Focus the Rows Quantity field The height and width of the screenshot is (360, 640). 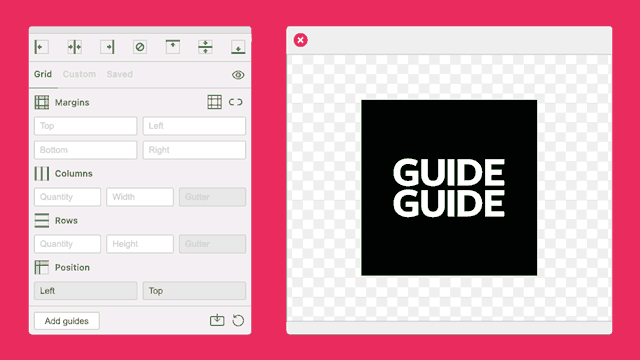[x=67, y=244]
